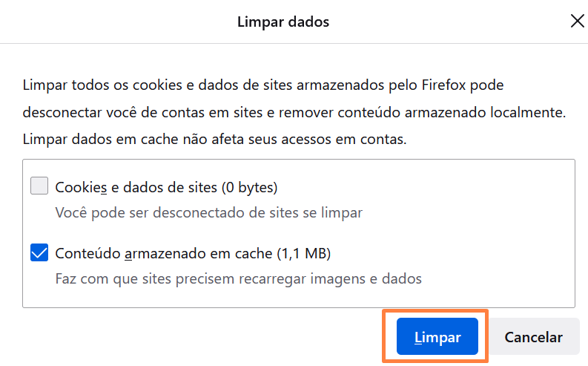Click the empty gray box beside Cookies option
The height and width of the screenshot is (366, 588).
pos(39,186)
